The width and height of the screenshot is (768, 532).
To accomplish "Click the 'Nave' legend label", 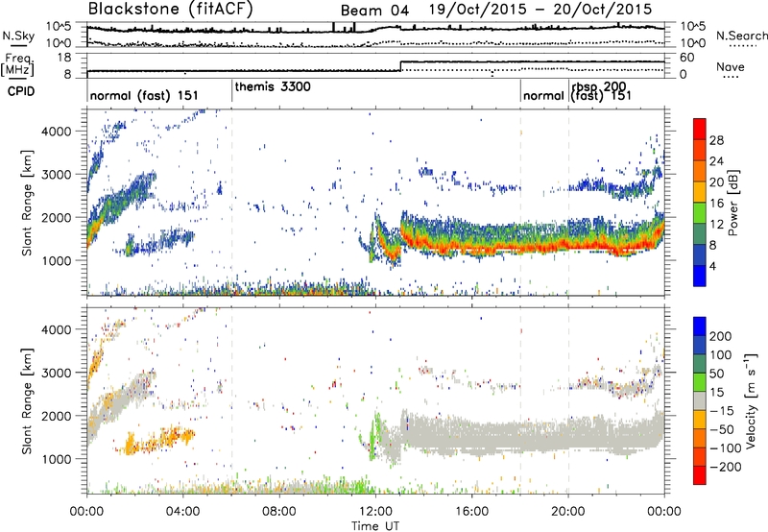I will point(731,67).
